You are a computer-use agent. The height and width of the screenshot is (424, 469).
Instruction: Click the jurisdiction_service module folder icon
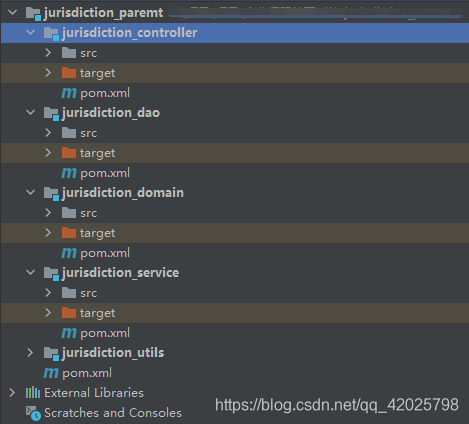[51, 274]
